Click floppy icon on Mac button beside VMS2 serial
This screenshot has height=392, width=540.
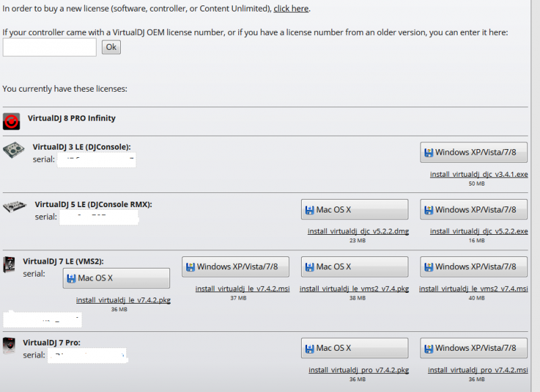coord(72,279)
